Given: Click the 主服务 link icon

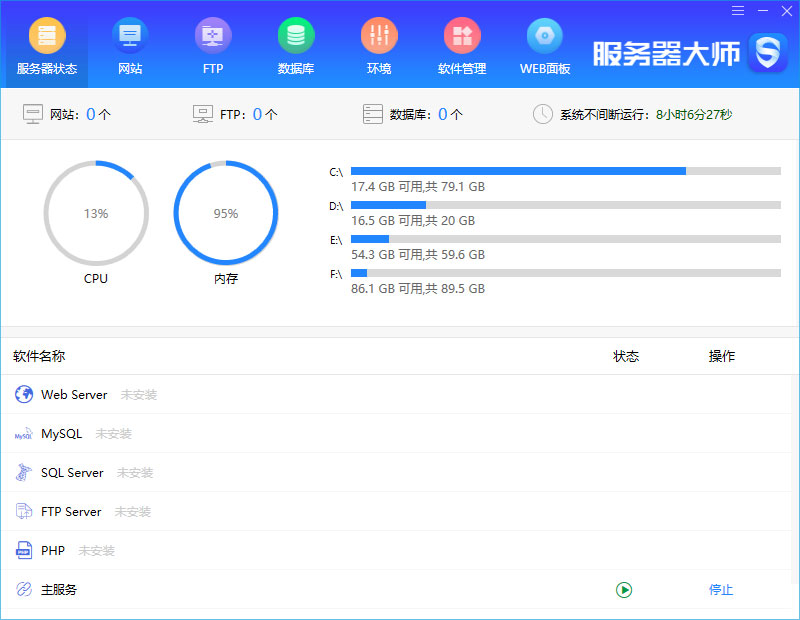Looking at the screenshot, I should coord(23,589).
